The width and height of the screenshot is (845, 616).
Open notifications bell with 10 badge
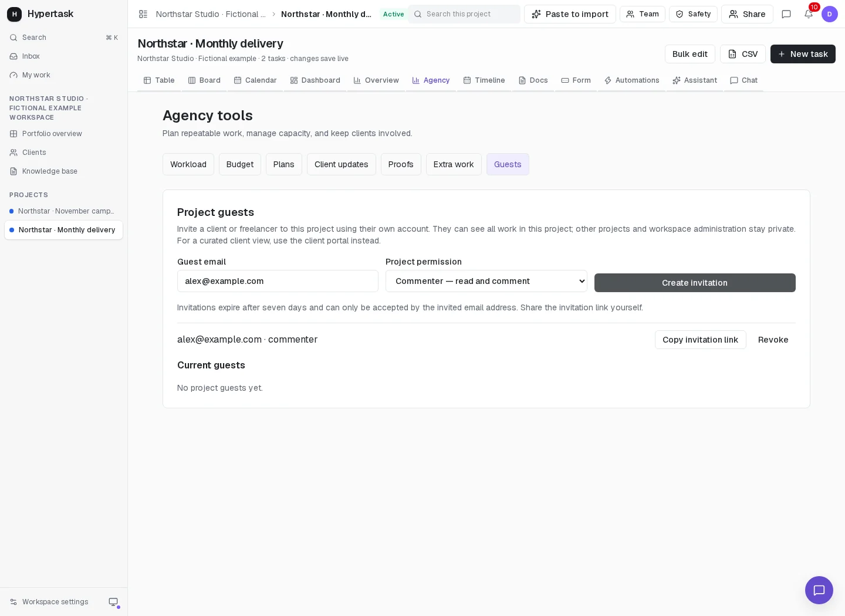809,14
